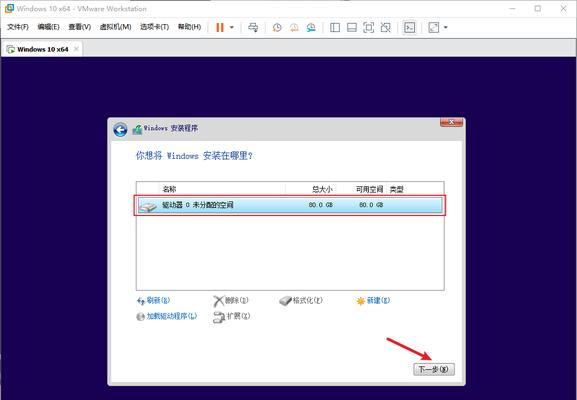Click the VMware Workstation title bar icon
Viewport: 577px width, 400px height.
(9, 8)
